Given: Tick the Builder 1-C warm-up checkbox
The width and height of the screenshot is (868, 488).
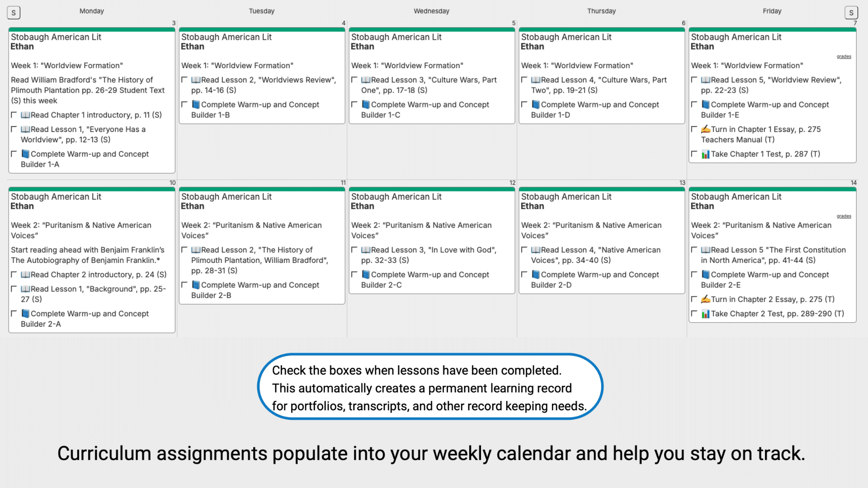Looking at the screenshot, I should tap(354, 104).
